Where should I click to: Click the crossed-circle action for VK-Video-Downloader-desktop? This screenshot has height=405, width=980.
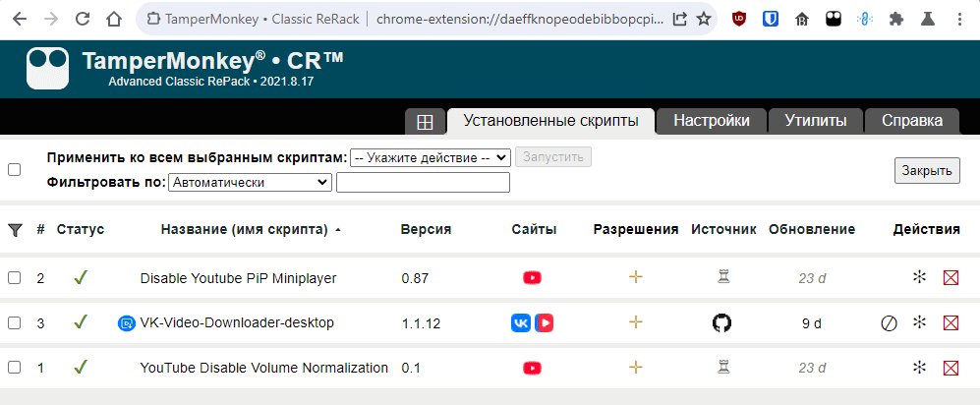[x=889, y=323]
